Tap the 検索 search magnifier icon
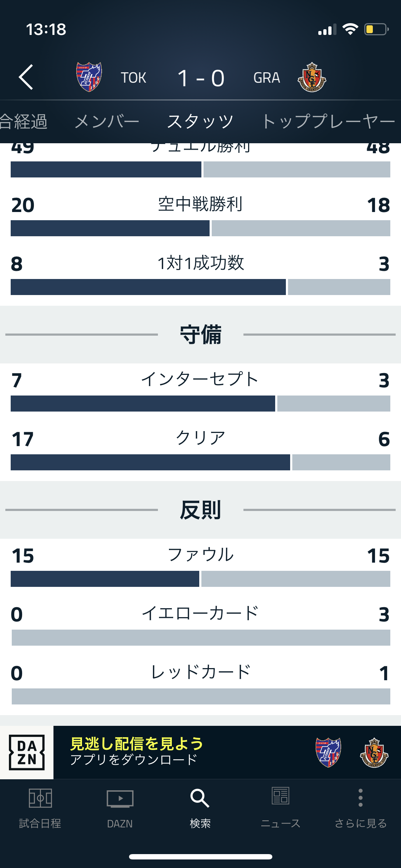Image resolution: width=401 pixels, height=868 pixels. coord(200,798)
